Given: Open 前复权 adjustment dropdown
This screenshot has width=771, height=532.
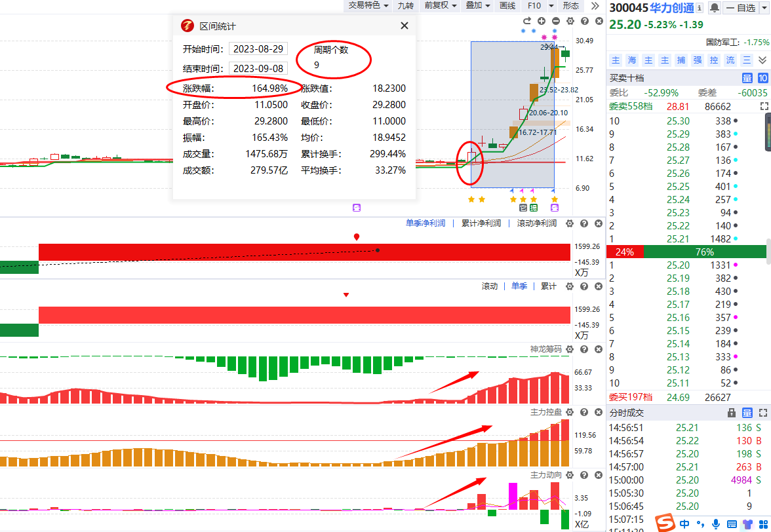Looking at the screenshot, I should pyautogui.click(x=441, y=5).
